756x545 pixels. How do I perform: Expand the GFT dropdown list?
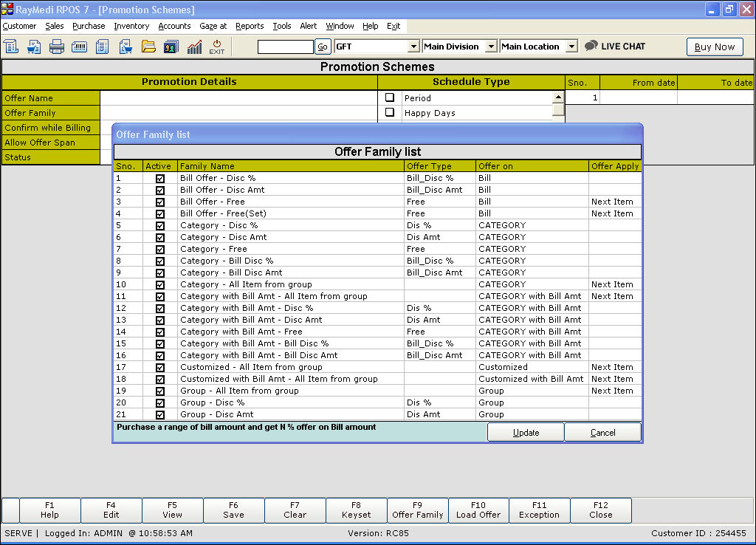413,47
